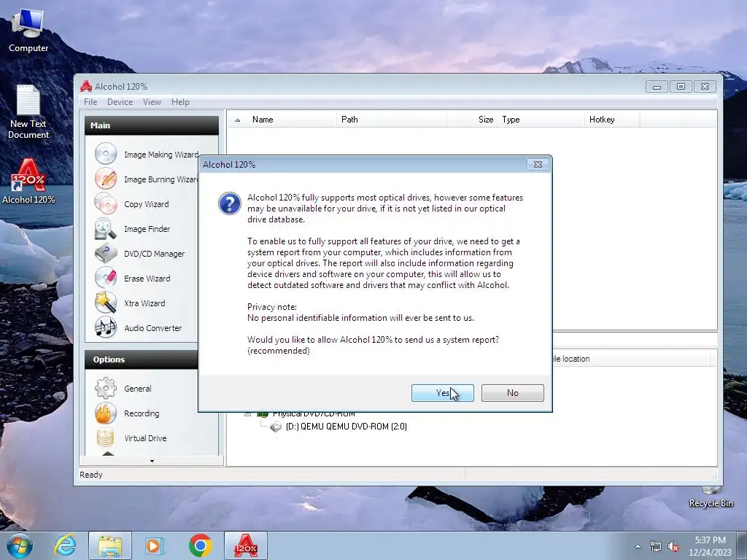Close the Alcohol 120% dialog box
Viewport: 747px width, 560px height.
click(x=538, y=164)
